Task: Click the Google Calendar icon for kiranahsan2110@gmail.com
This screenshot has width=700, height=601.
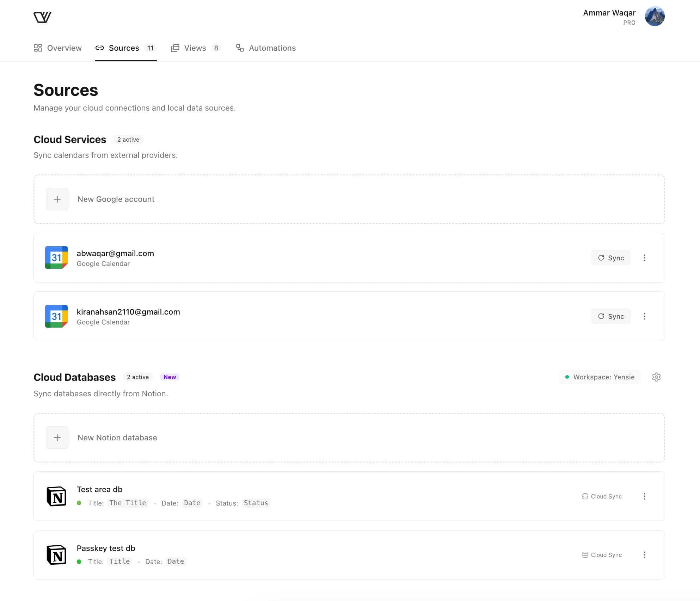Action: [56, 316]
